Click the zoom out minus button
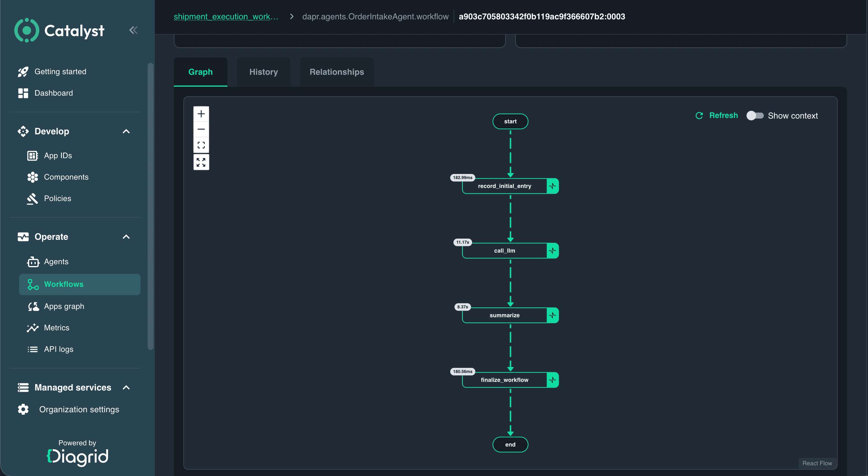 click(x=201, y=129)
